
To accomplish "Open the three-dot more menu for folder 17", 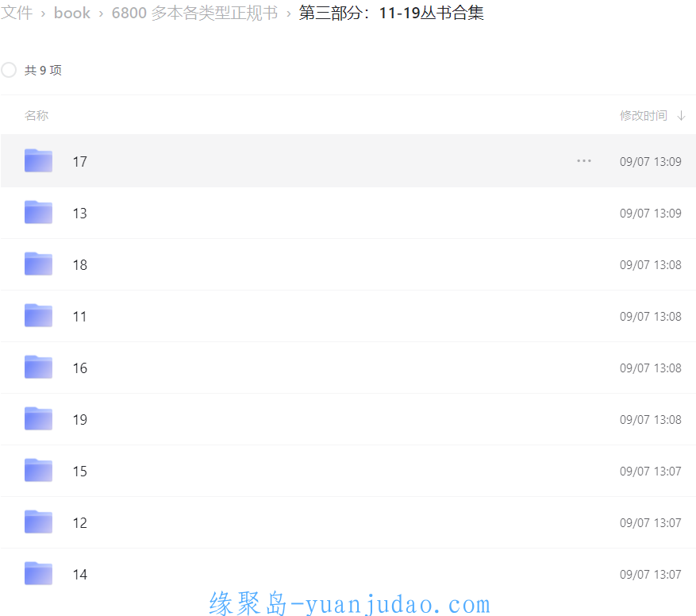I will [584, 161].
